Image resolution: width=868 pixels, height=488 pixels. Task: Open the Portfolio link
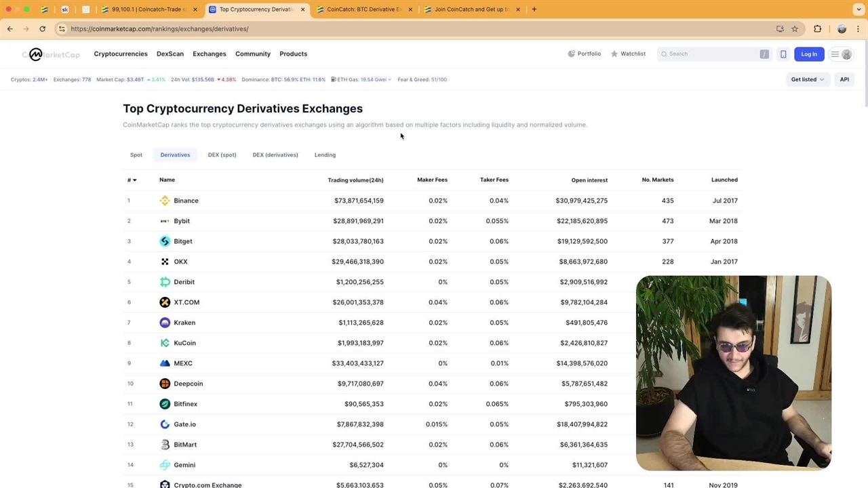[584, 54]
